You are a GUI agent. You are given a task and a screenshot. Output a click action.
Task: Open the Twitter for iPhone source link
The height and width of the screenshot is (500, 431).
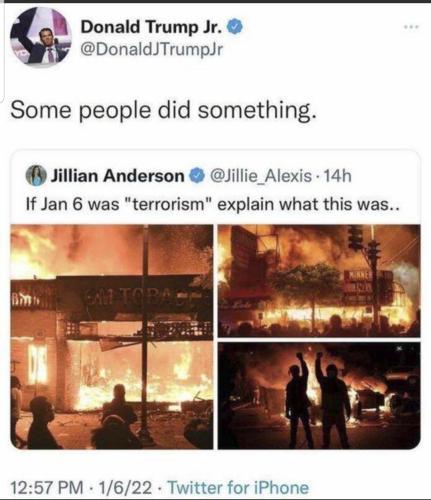coord(238,488)
